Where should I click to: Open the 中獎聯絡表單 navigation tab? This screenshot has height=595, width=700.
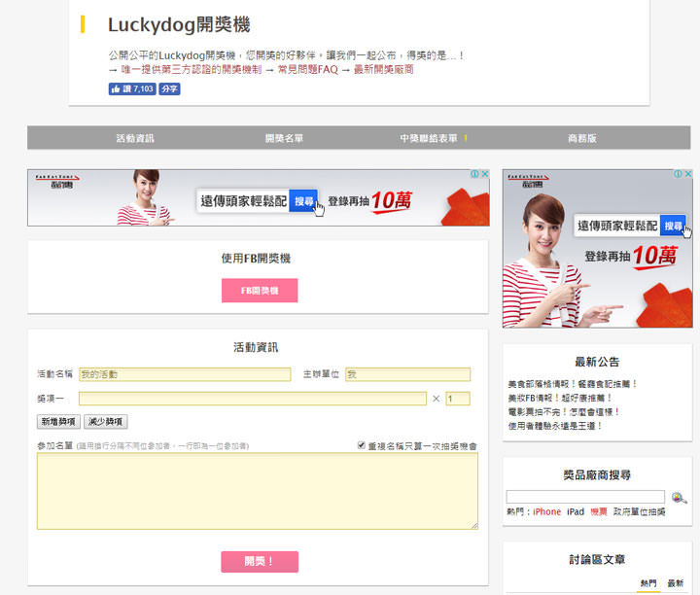coord(429,138)
